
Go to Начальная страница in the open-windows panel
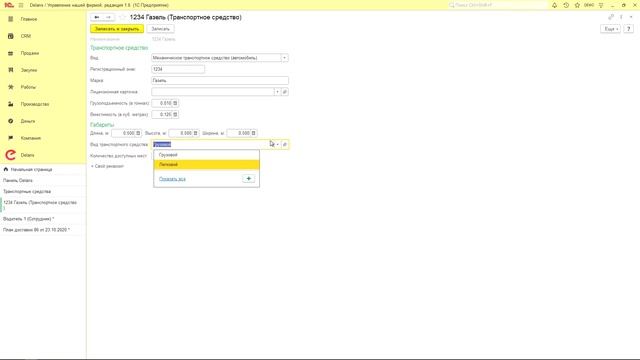[x=31, y=169]
